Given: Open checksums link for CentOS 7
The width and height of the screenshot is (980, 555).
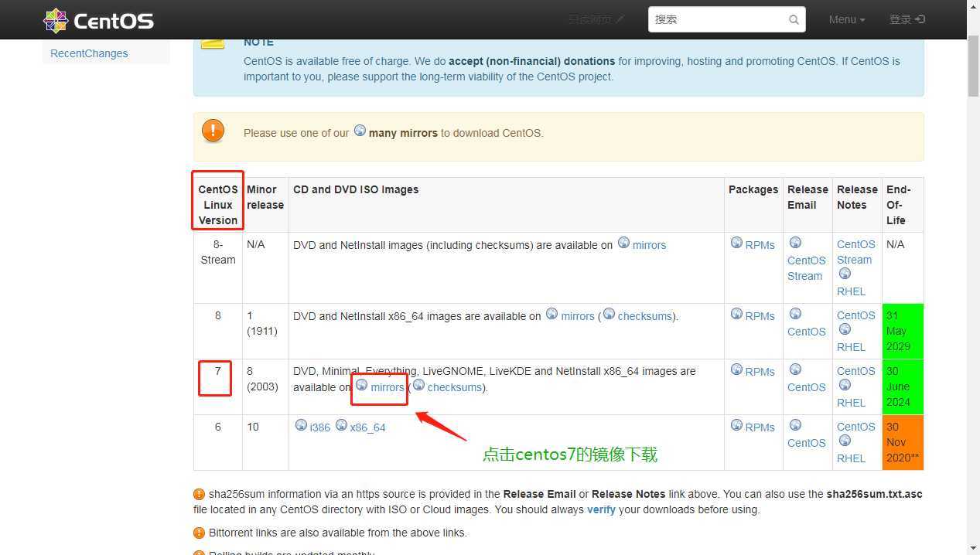Looking at the screenshot, I should point(454,387).
